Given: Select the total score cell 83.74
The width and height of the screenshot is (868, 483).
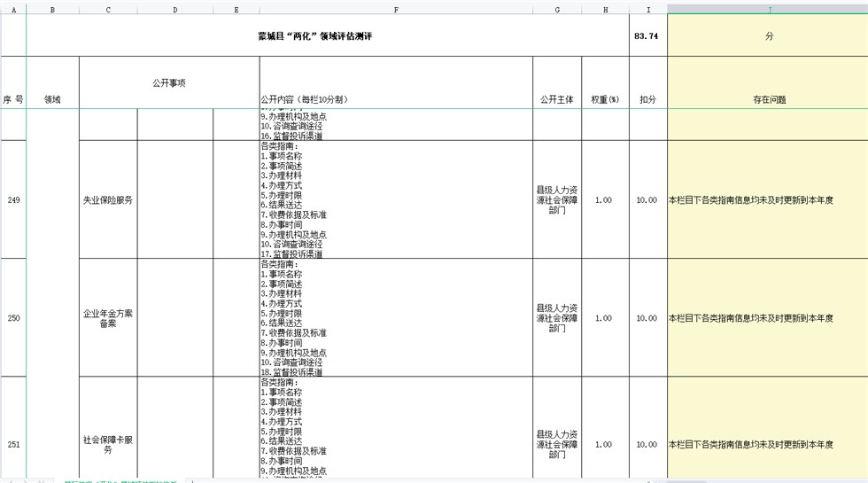Looking at the screenshot, I should coord(648,35).
